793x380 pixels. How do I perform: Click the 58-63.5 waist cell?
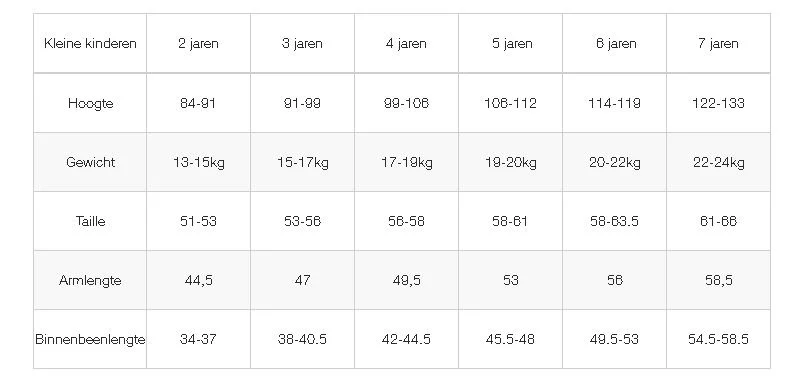(614, 221)
